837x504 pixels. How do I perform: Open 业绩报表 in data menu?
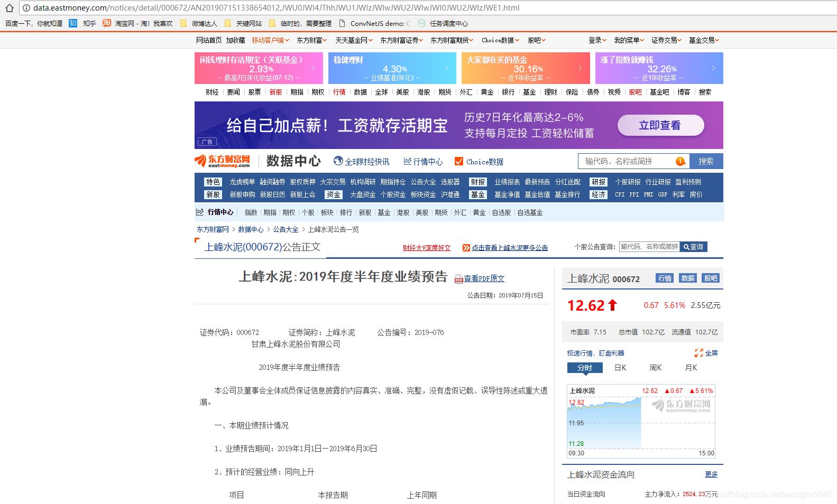tap(507, 182)
